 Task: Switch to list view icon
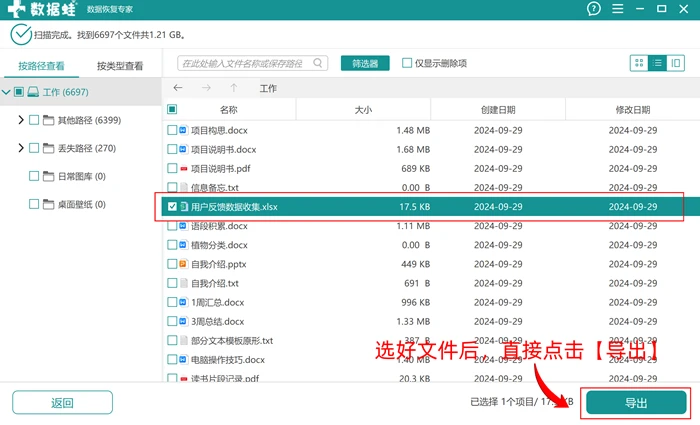point(657,63)
